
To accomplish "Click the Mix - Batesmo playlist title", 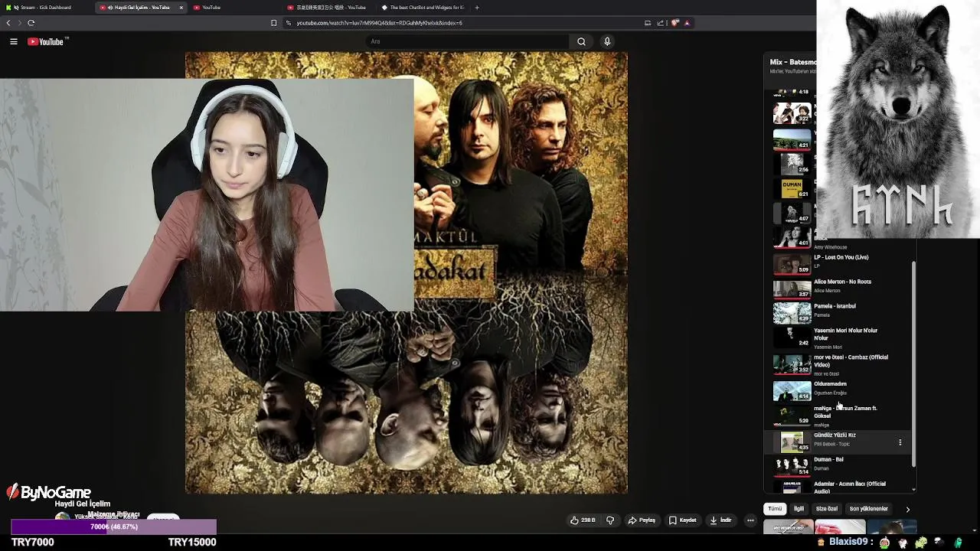I will [792, 62].
